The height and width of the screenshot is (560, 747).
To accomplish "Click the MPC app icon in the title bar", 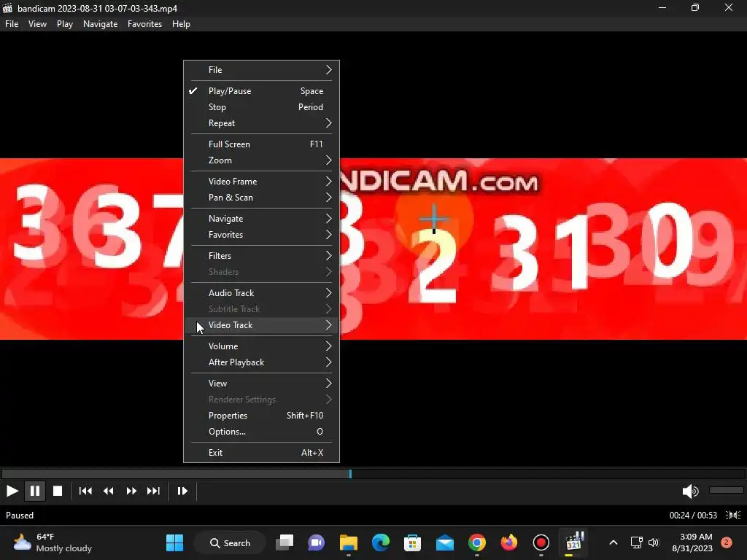I will 7,8.
